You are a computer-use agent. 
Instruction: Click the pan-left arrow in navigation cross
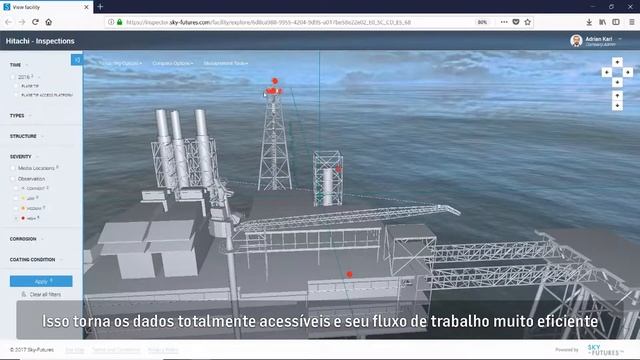click(607, 72)
